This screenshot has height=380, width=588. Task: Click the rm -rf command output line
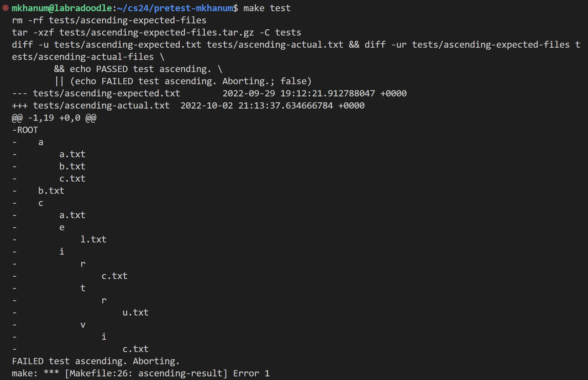[x=109, y=20]
